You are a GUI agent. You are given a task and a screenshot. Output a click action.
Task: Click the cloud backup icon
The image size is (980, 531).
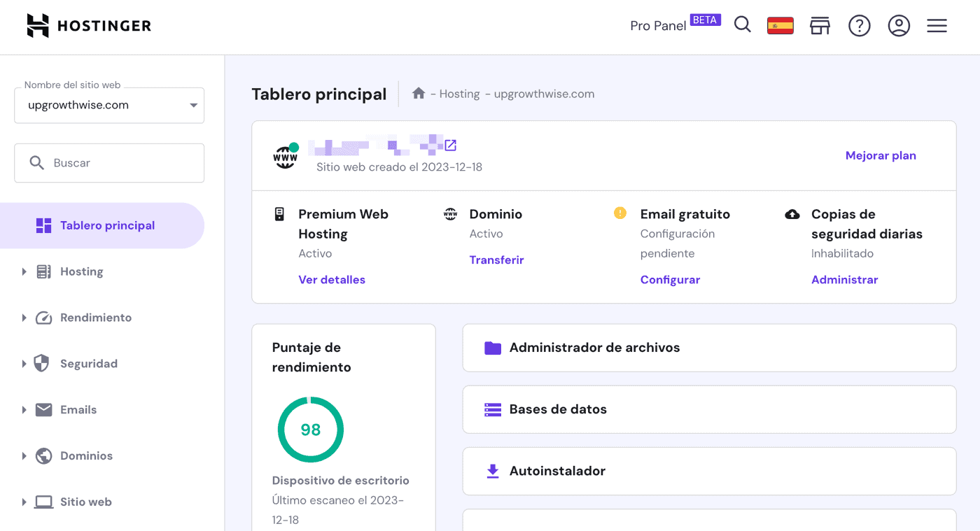coord(792,214)
